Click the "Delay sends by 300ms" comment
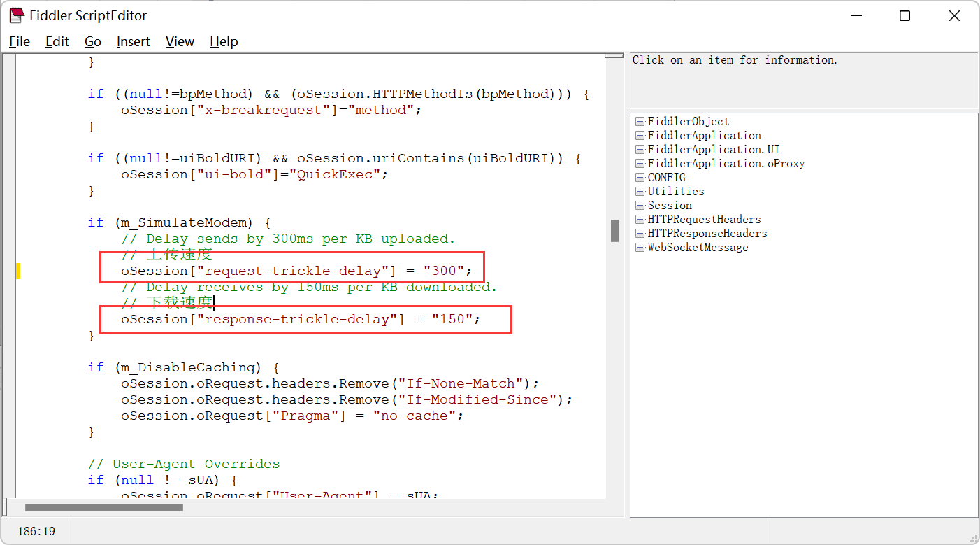The height and width of the screenshot is (545, 980). pyautogui.click(x=288, y=239)
